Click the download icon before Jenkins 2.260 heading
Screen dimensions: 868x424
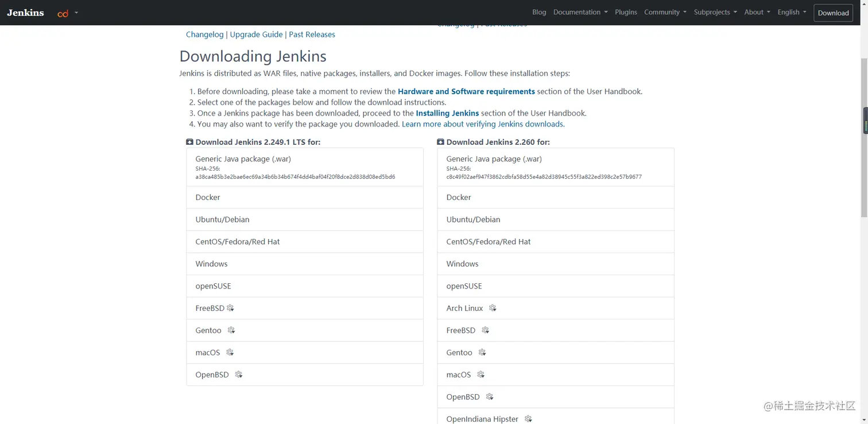[x=440, y=142]
